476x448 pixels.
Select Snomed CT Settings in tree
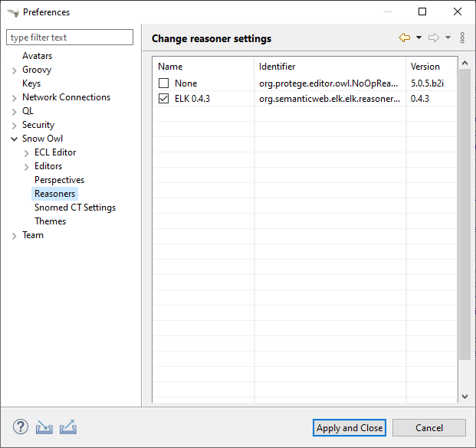[x=74, y=208]
